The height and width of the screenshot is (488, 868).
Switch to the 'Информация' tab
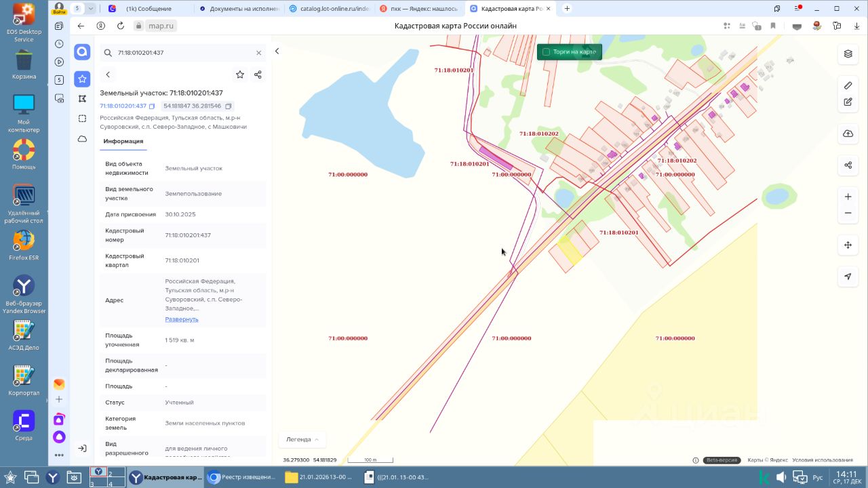(x=123, y=141)
